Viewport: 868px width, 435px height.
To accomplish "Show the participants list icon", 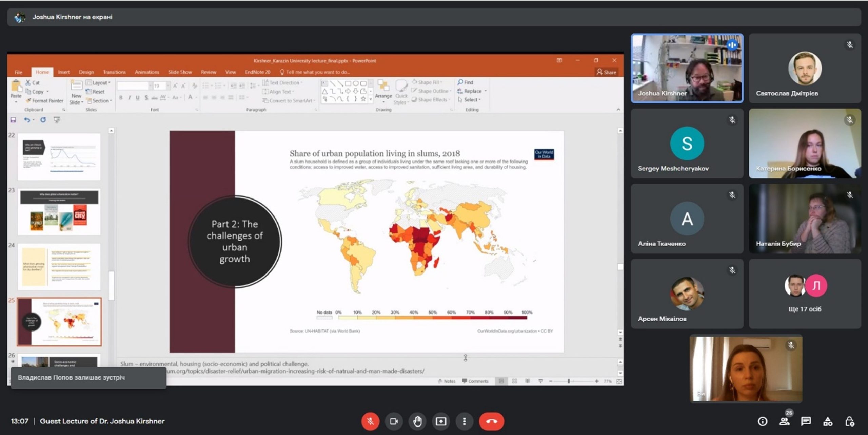I will (x=784, y=421).
